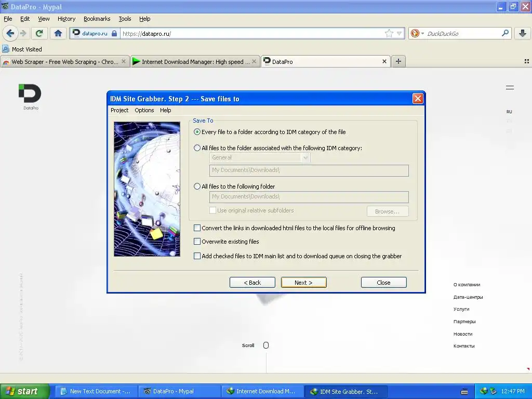Go to the Home page icon
This screenshot has height=399, width=532.
(58, 33)
